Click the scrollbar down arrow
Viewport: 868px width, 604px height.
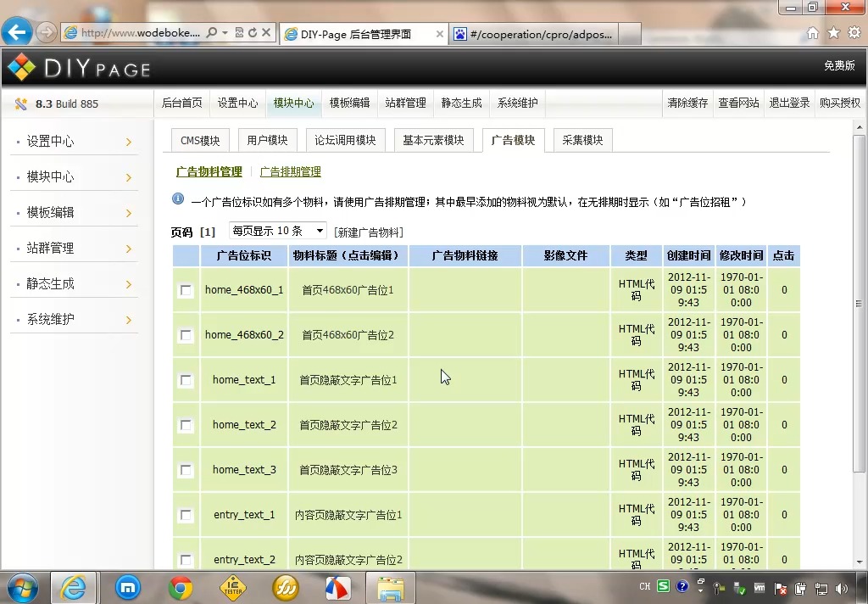coord(860,562)
